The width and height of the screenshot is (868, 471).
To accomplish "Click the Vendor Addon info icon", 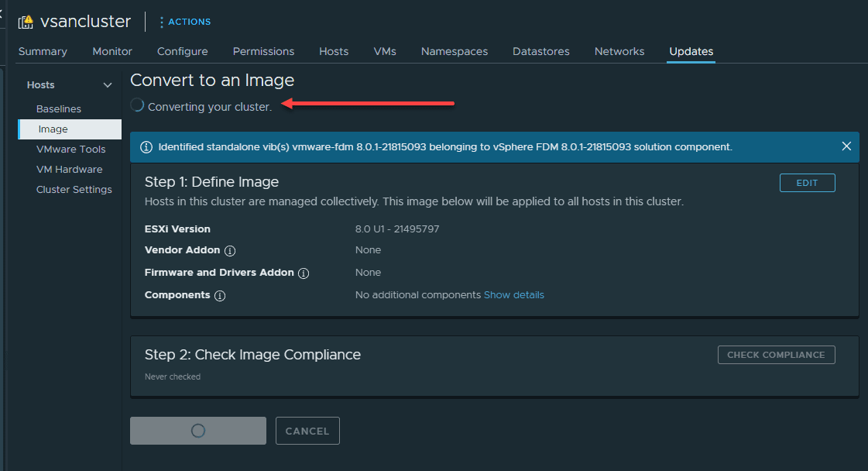I will [230, 251].
